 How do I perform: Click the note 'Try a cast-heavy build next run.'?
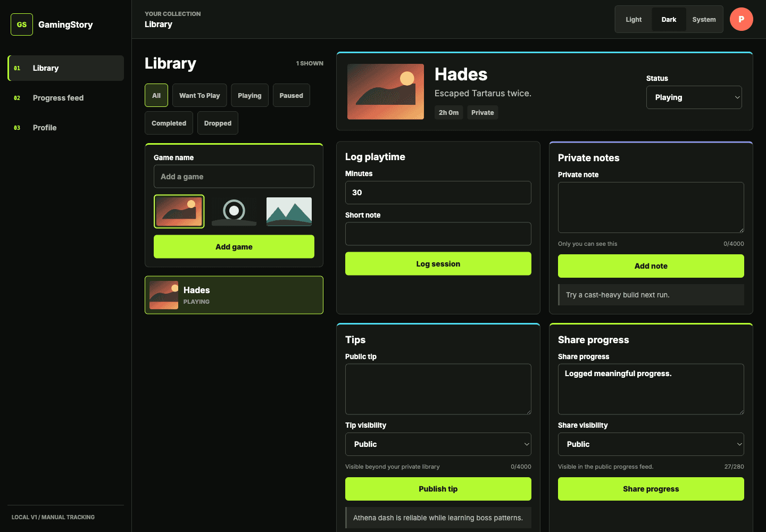click(x=651, y=295)
